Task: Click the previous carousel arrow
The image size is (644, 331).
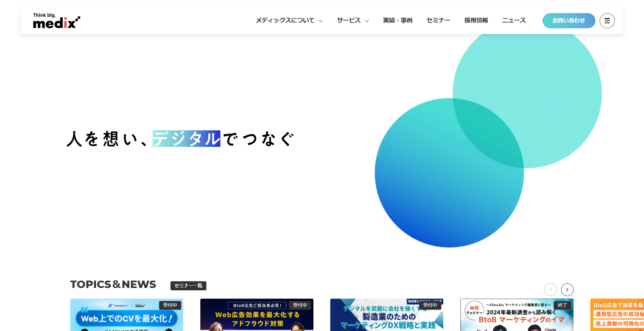Action: click(550, 290)
